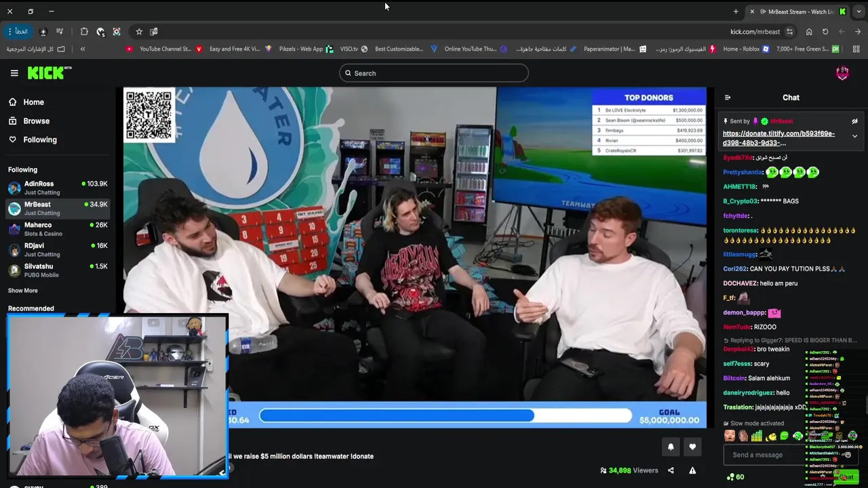868x488 pixels.
Task: Open the VISO.tv bookmark
Action: [354, 49]
